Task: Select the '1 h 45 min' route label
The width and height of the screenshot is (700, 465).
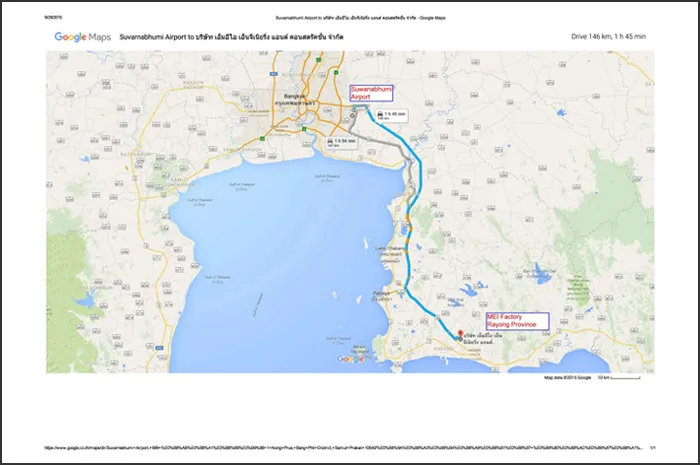Action: pos(391,116)
